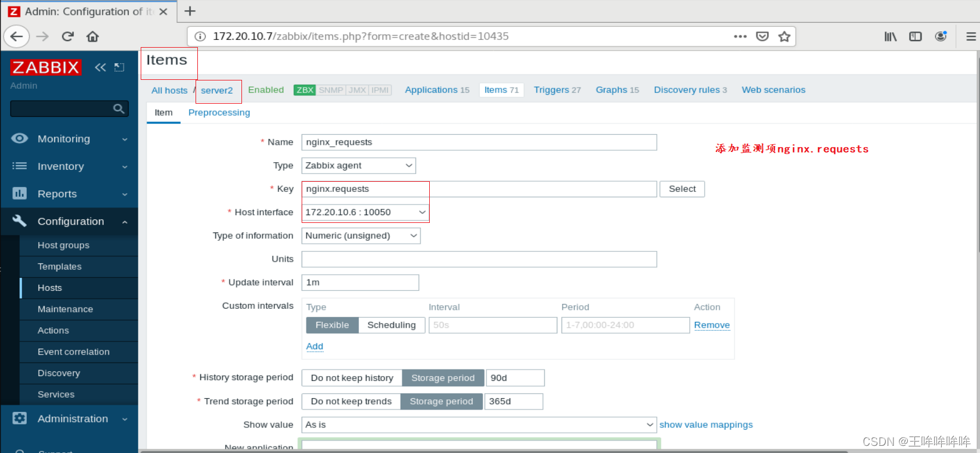Expand the Monitoring menu
This screenshot has width=980, height=453.
click(x=70, y=138)
